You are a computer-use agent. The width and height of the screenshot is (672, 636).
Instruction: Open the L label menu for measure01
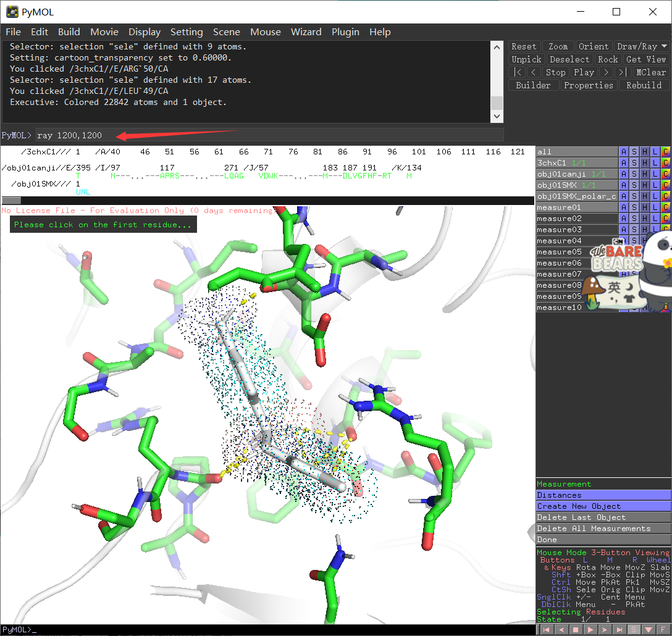[x=655, y=207]
